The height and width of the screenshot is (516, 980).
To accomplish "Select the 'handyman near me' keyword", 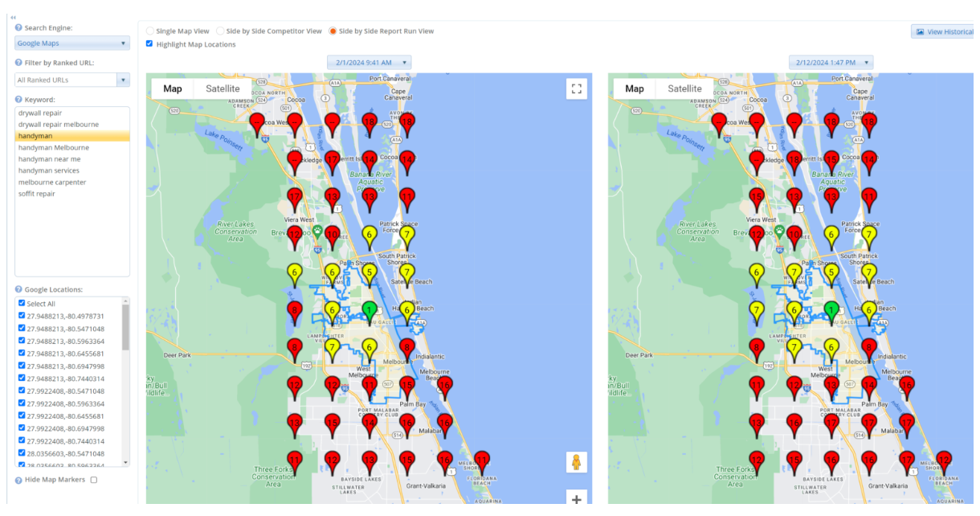I will (x=49, y=159).
